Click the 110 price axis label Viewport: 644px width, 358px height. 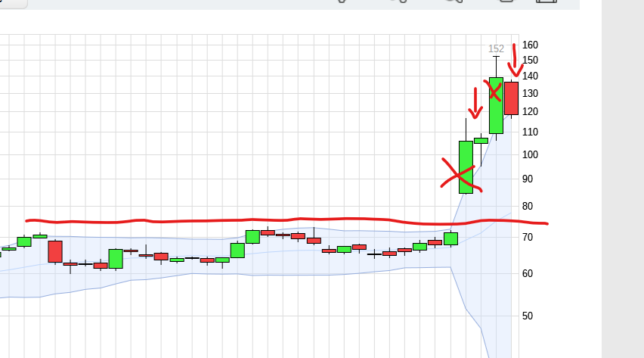click(530, 132)
